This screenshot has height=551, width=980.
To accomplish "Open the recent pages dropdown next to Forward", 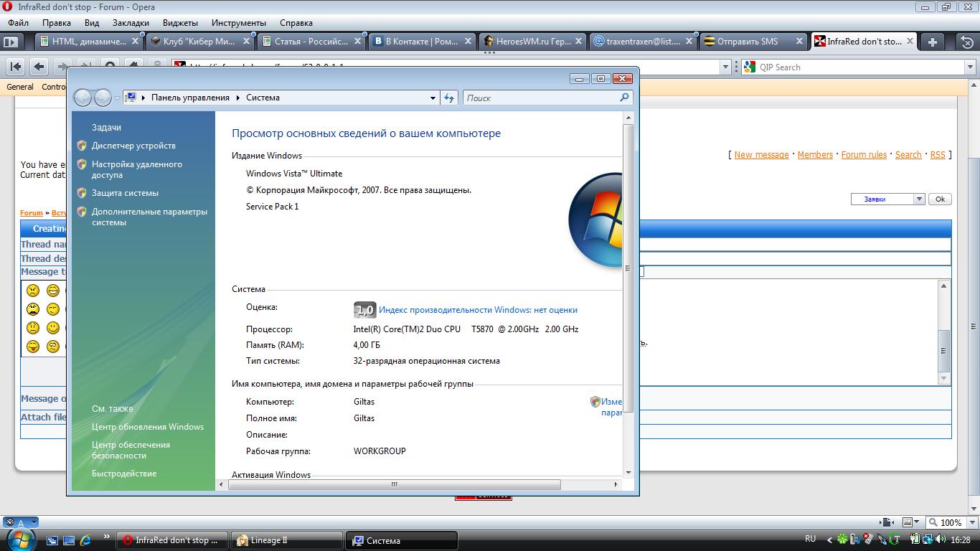I will (117, 98).
